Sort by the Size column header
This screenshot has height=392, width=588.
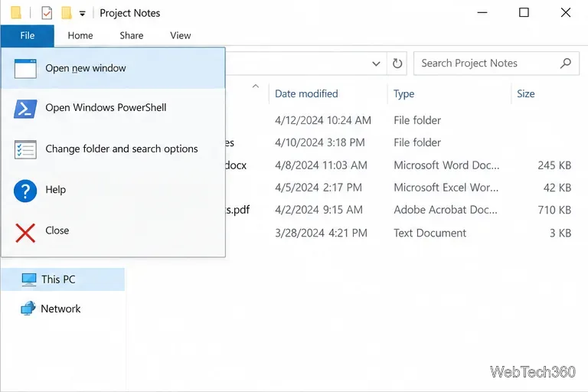pos(526,93)
